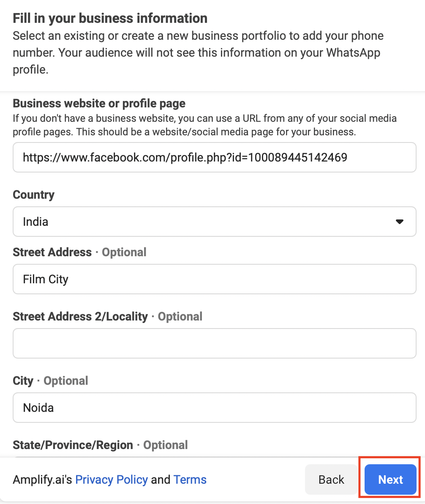
Task: Go back using the Back button
Action: 331,479
